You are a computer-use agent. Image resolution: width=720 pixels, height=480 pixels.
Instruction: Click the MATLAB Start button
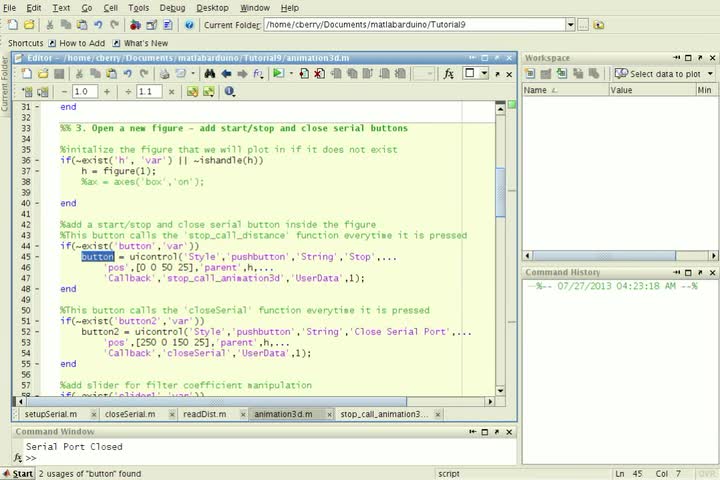coord(18,474)
